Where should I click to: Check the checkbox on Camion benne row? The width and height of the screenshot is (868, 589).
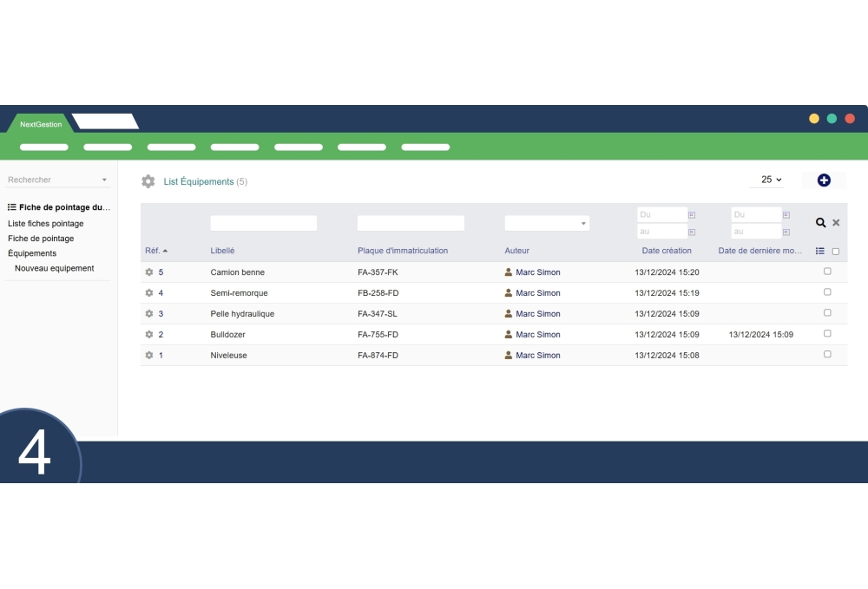(x=827, y=270)
